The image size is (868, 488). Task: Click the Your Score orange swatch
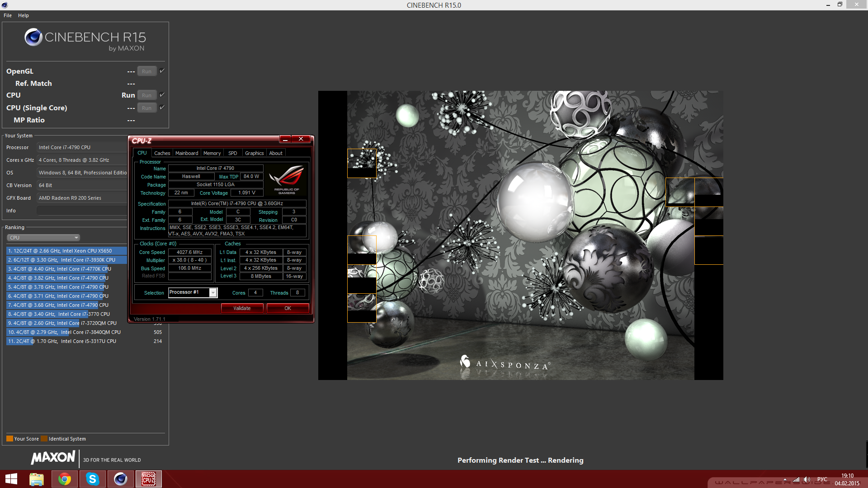[x=9, y=438]
